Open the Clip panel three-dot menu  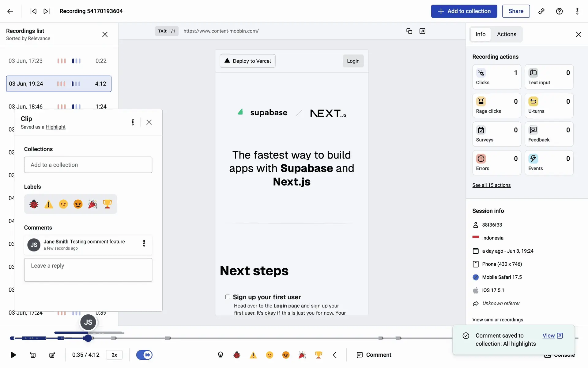(133, 122)
